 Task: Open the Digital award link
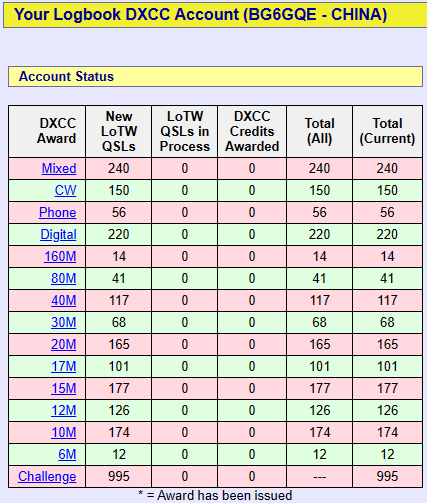pyautogui.click(x=58, y=234)
